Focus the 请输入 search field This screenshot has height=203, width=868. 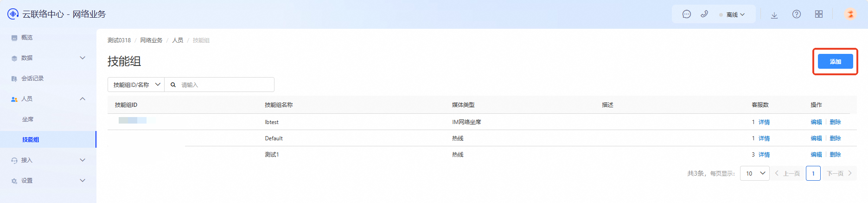coord(219,85)
